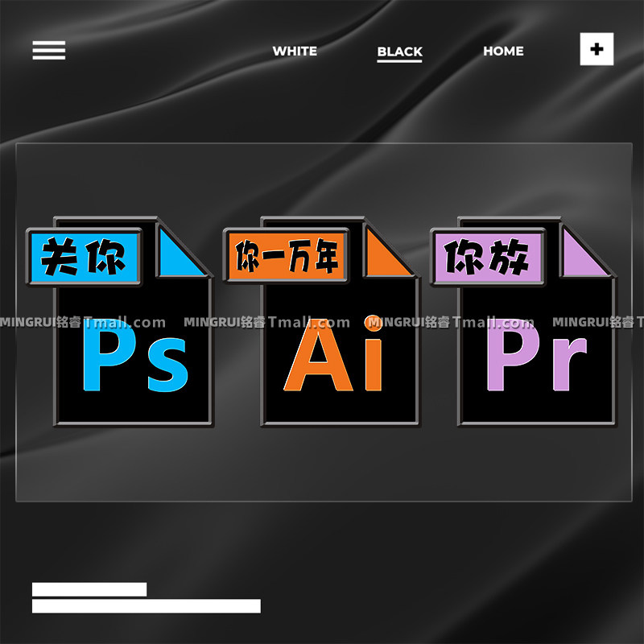Select the HOME menu item
This screenshot has width=644, height=644.
[504, 52]
